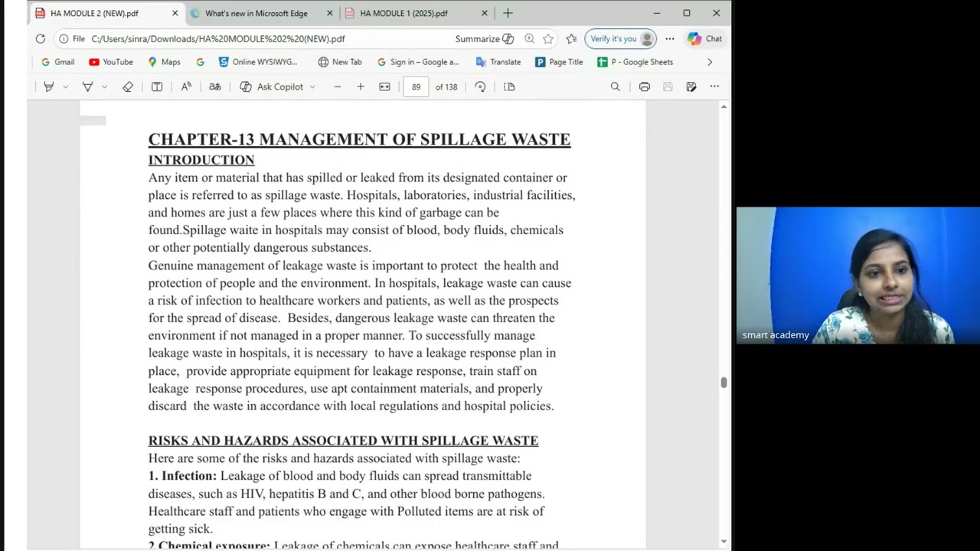980x551 pixels.
Task: Rotate the PDF page
Action: (x=480, y=86)
